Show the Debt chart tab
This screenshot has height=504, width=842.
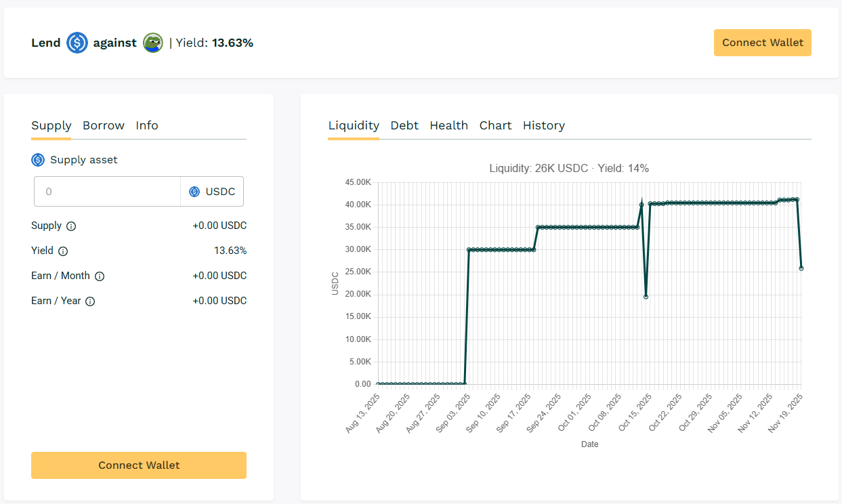tap(404, 125)
